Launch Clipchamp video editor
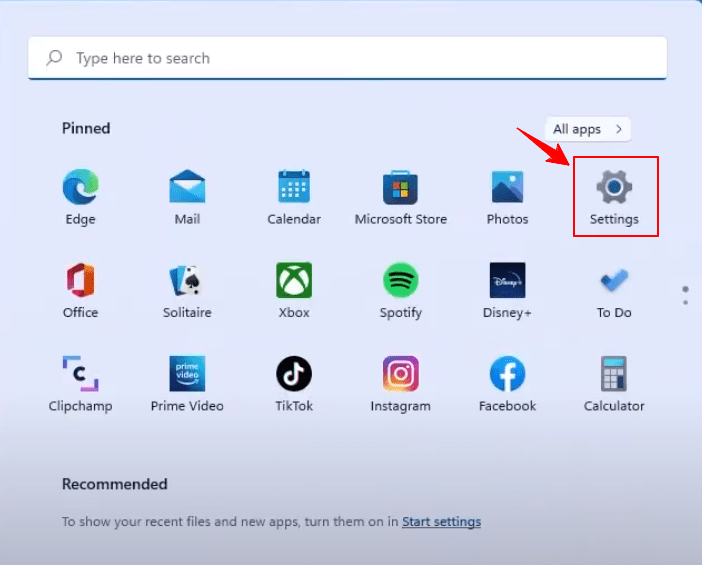Viewport: 702px width, 565px height. point(81,384)
